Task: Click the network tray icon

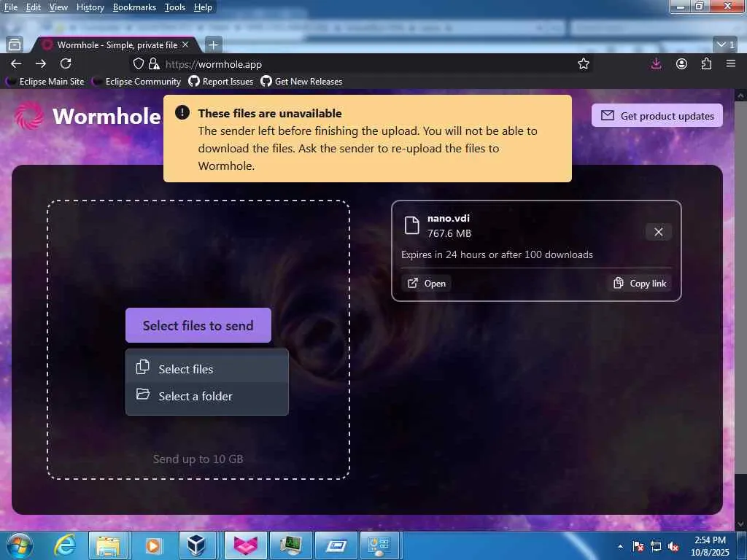Action: click(656, 546)
